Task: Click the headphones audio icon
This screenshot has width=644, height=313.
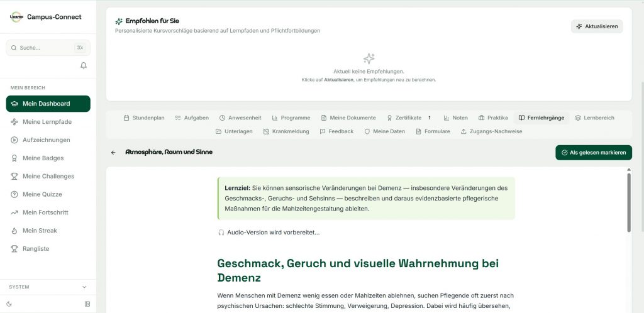Action: point(221,233)
